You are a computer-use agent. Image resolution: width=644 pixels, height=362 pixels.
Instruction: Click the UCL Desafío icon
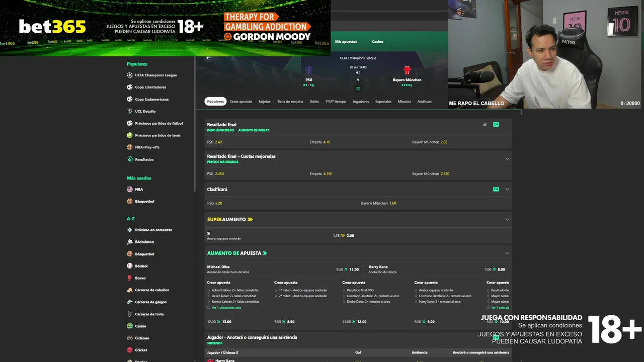click(130, 111)
